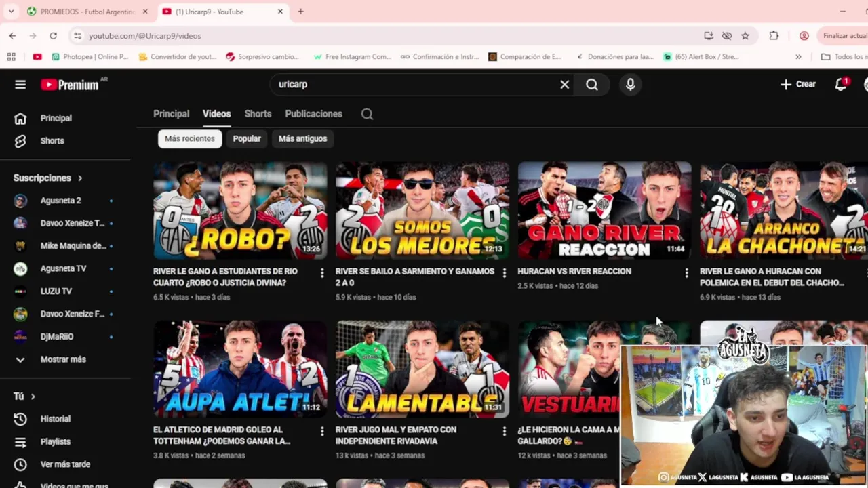Open the YouTube hamburger guide menu

tap(20, 84)
